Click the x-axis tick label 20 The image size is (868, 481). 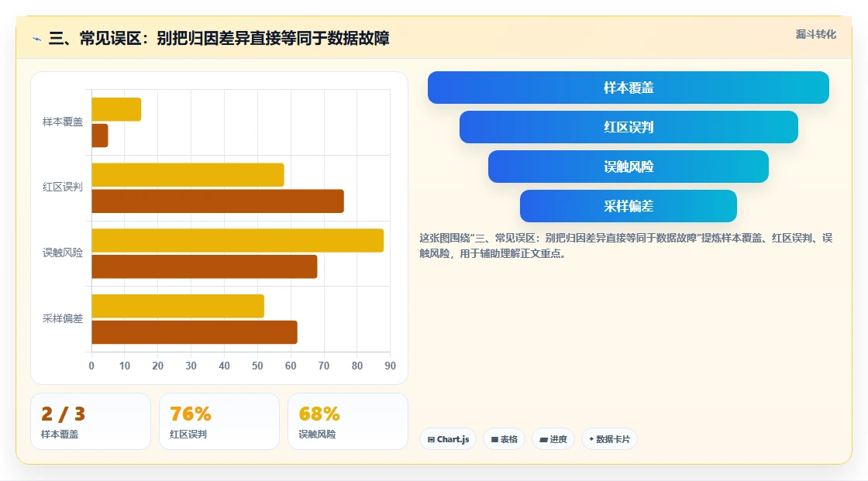158,366
